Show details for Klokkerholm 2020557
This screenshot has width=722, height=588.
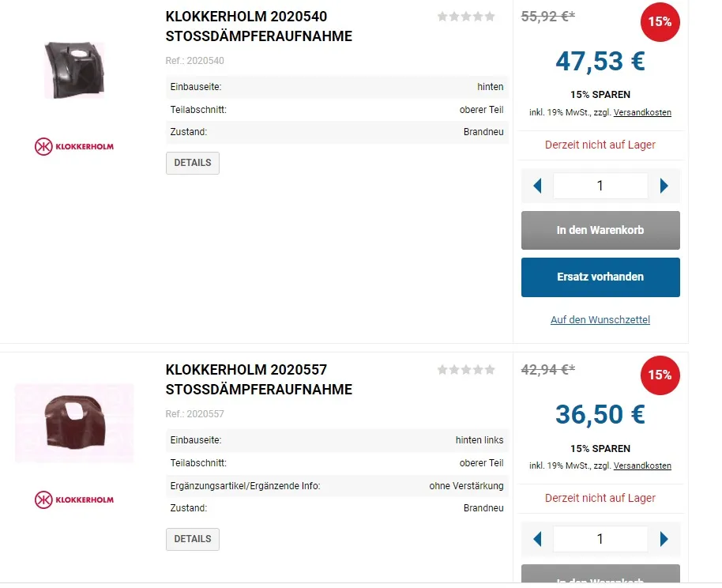[193, 539]
